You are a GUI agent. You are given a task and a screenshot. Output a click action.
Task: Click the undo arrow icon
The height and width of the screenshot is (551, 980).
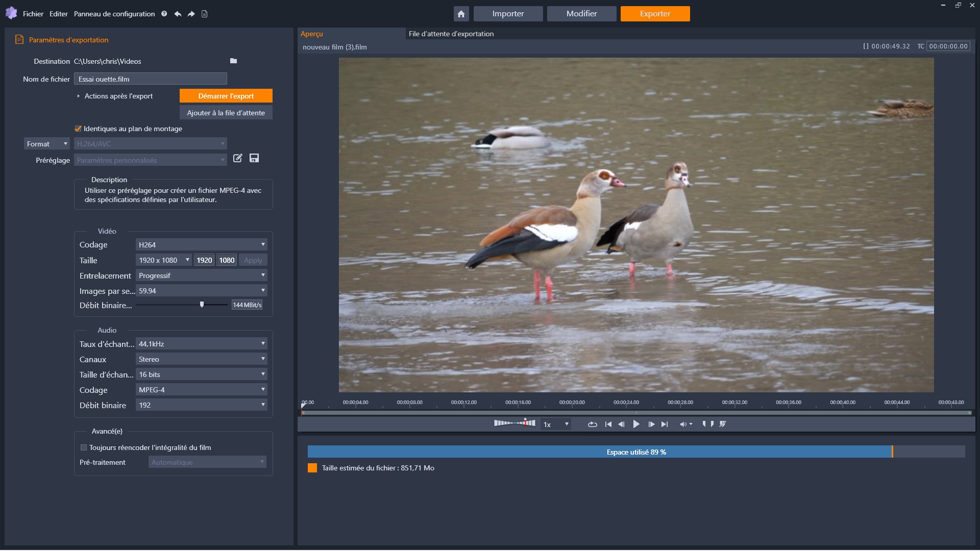click(x=178, y=14)
